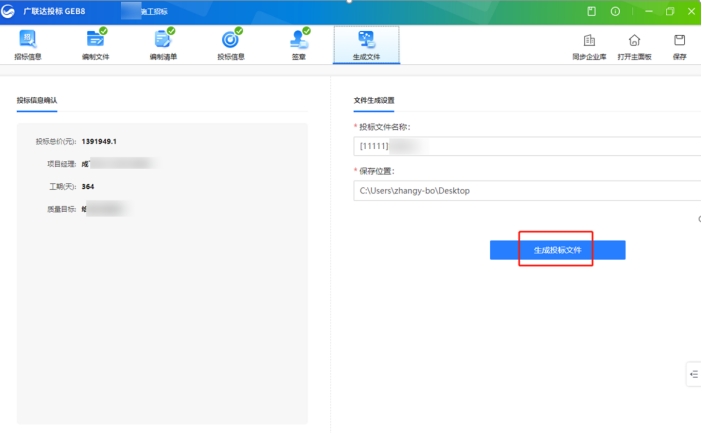
Task: Go to the 编制文件 step
Action: pyautogui.click(x=95, y=45)
